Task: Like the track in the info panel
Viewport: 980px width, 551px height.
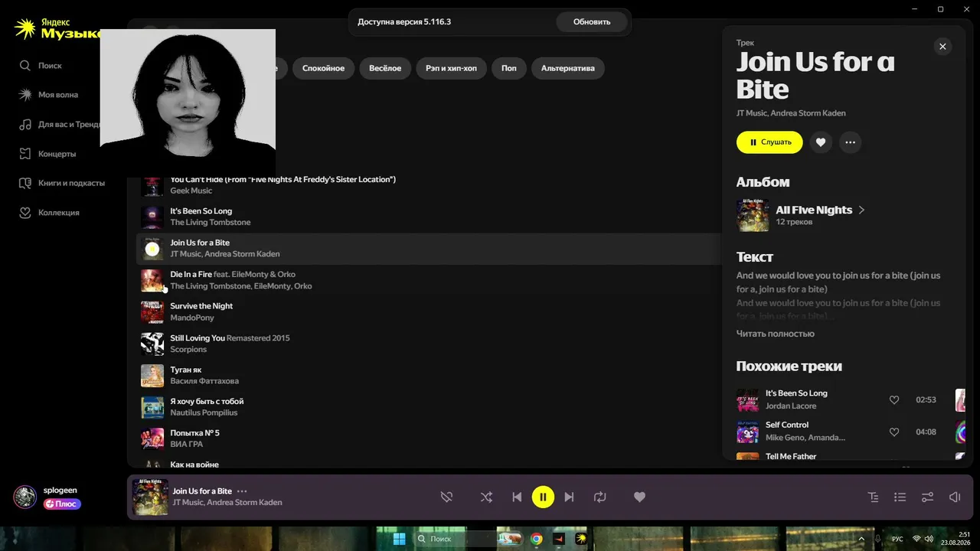Action: click(821, 142)
